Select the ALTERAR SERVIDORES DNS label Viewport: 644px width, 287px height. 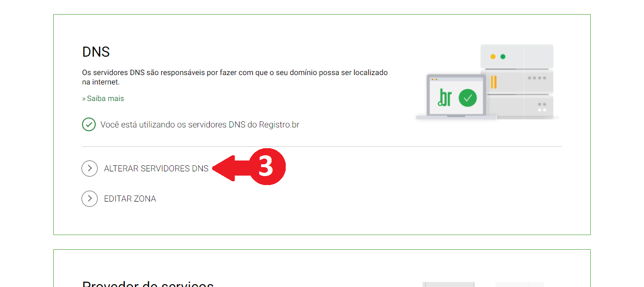pos(156,169)
